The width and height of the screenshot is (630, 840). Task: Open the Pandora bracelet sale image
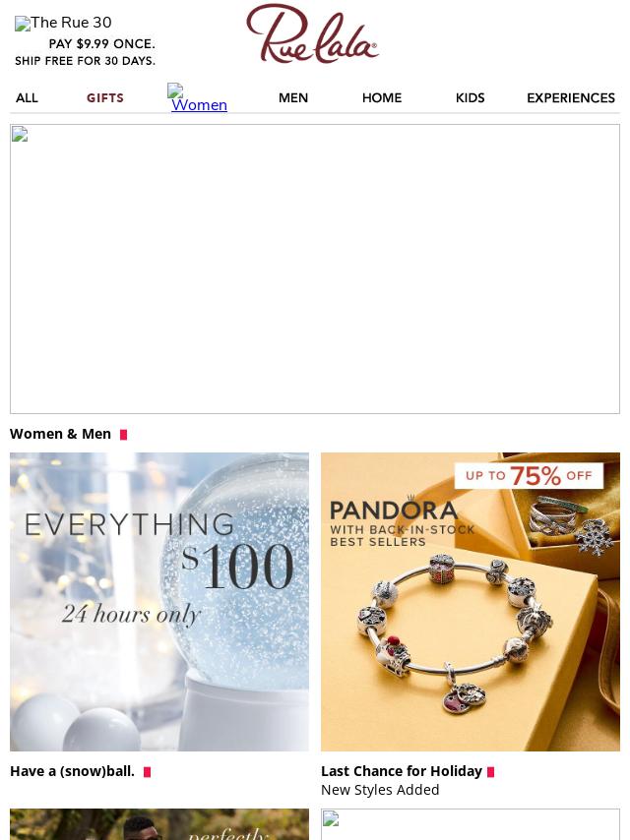tap(471, 602)
